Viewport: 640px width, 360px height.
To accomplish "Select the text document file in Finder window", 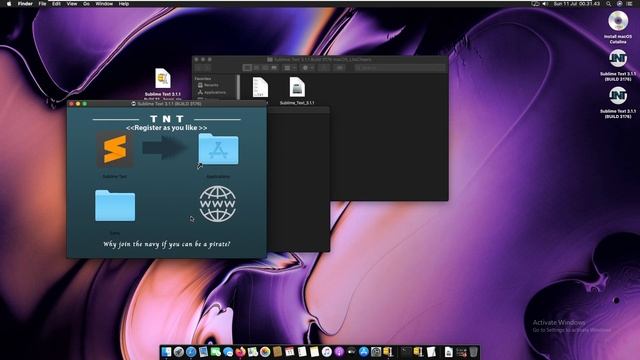I will point(260,88).
